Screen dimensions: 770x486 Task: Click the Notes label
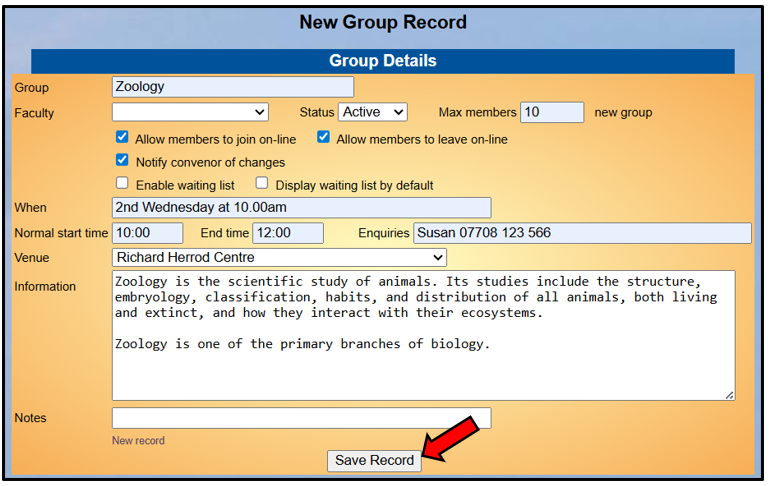pyautogui.click(x=30, y=418)
